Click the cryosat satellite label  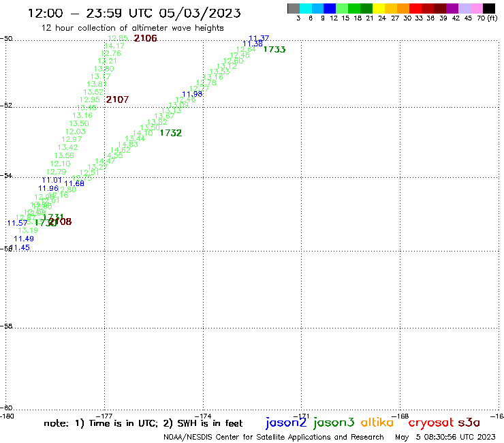coord(431,423)
